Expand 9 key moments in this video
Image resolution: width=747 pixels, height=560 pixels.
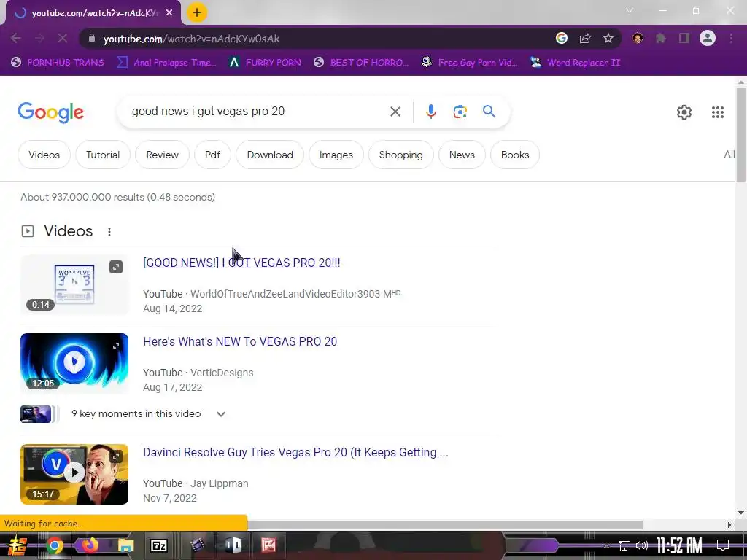(220, 414)
